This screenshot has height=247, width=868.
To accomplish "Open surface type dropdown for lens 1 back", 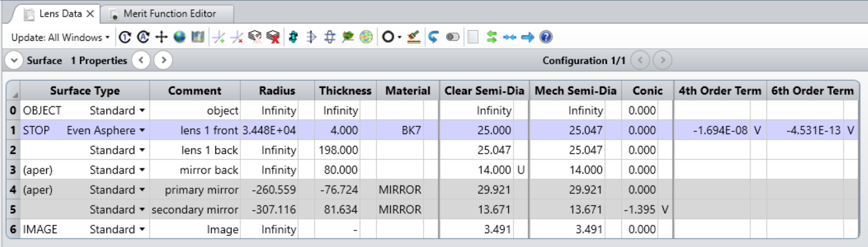I will [142, 150].
